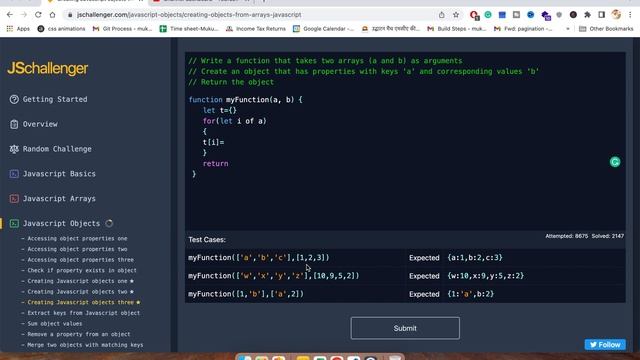Open the css animations bookmark
This screenshot has width=640, height=360.
(x=61, y=29)
